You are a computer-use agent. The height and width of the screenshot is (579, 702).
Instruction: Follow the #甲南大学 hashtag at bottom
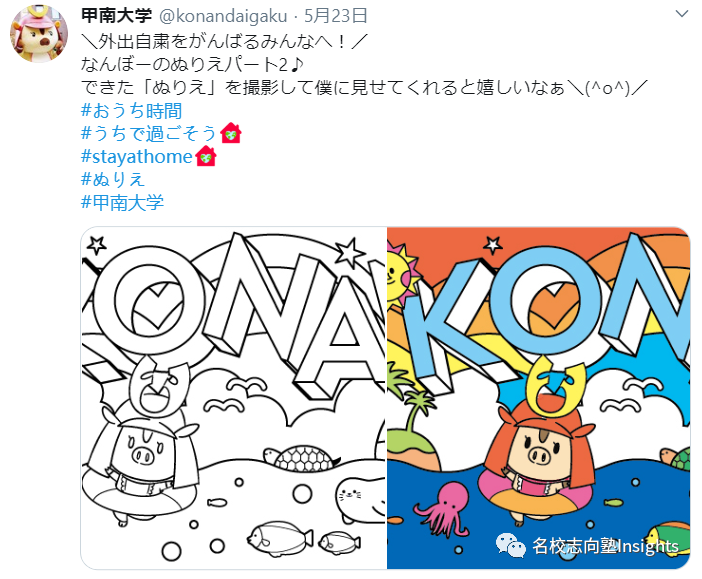pyautogui.click(x=122, y=202)
